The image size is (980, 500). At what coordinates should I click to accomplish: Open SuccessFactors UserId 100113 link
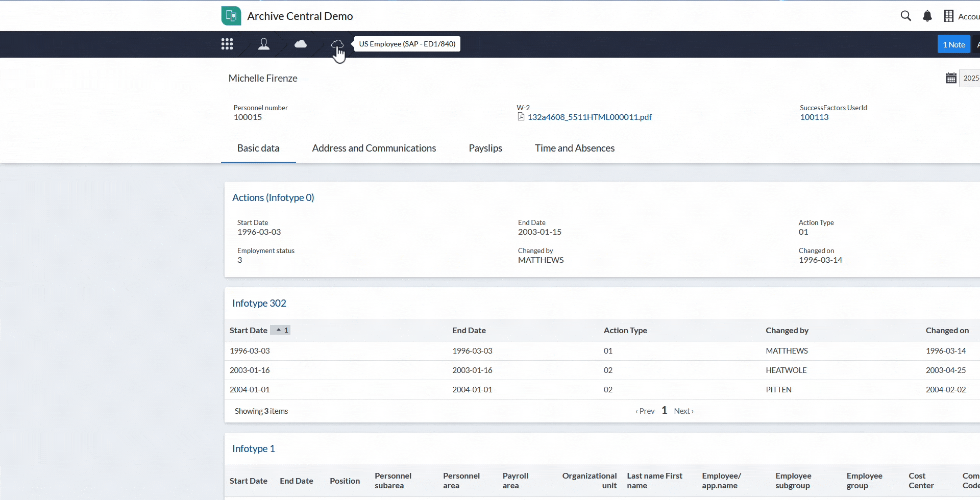[x=814, y=117]
